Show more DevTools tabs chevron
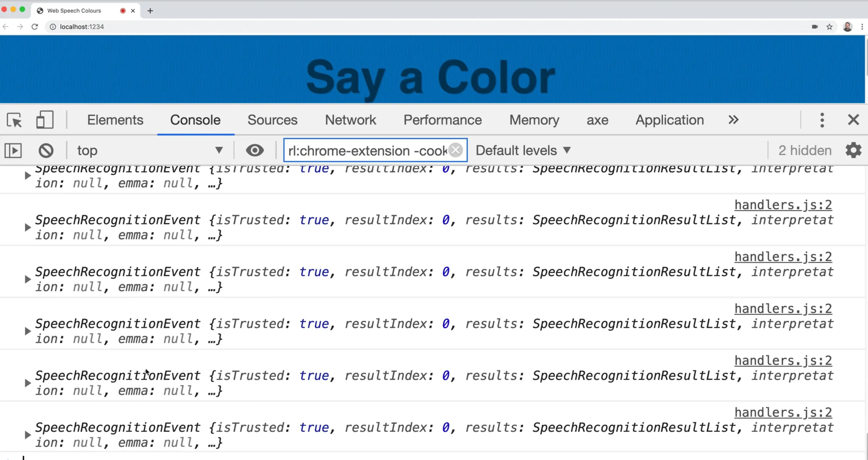 pyautogui.click(x=733, y=120)
